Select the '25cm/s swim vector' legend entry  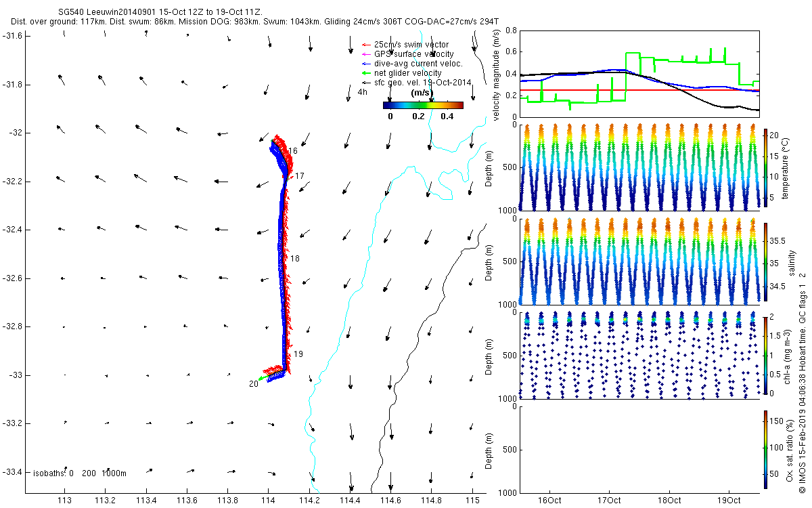coord(411,45)
